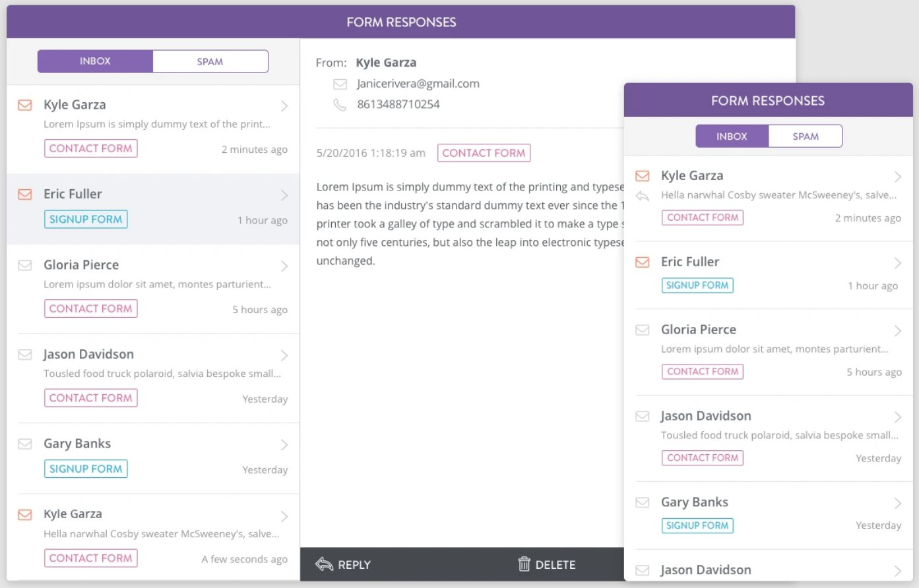The height and width of the screenshot is (588, 919).
Task: Click the reply arrow icon under Kyle Garza's name
Action: tap(642, 195)
